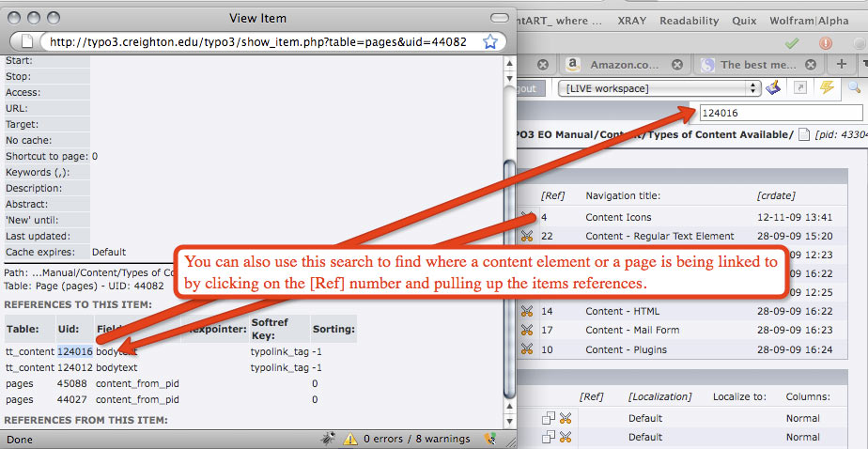Click the green checkmark icon in the browser toolbar
This screenshot has width=868, height=449.
(x=792, y=43)
